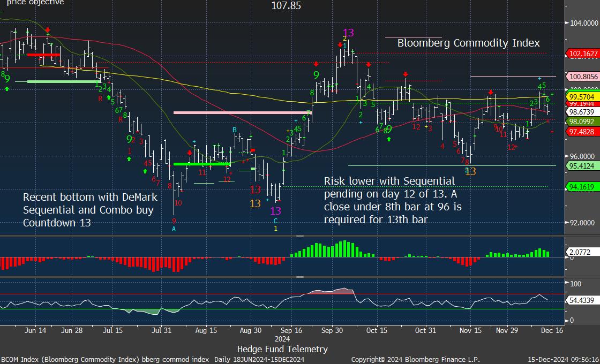Viewport: 600px width, 364px height.
Task: Select the Jun 28 date label
Action: 72,330
